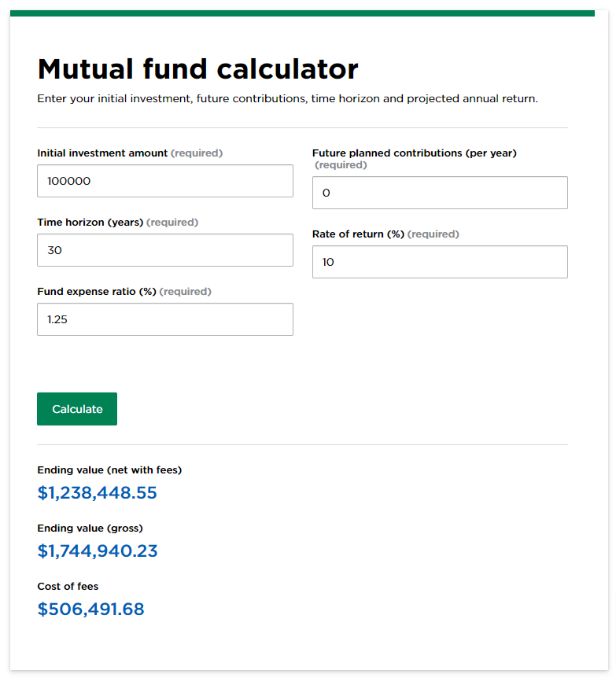This screenshot has height=685, width=616.
Task: Click the $1,238,448.55 net ending value
Action: [97, 493]
